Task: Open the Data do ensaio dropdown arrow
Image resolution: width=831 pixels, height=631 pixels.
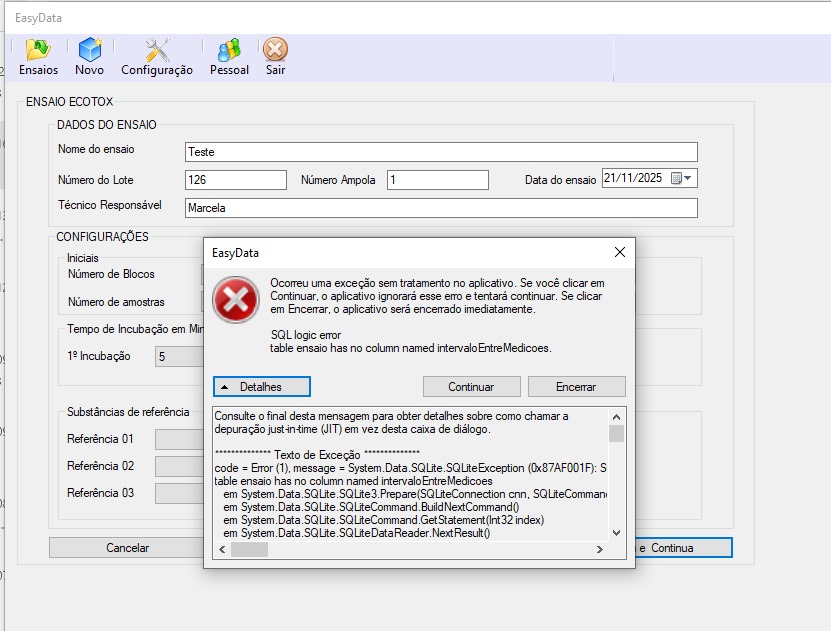Action: pyautogui.click(x=689, y=179)
